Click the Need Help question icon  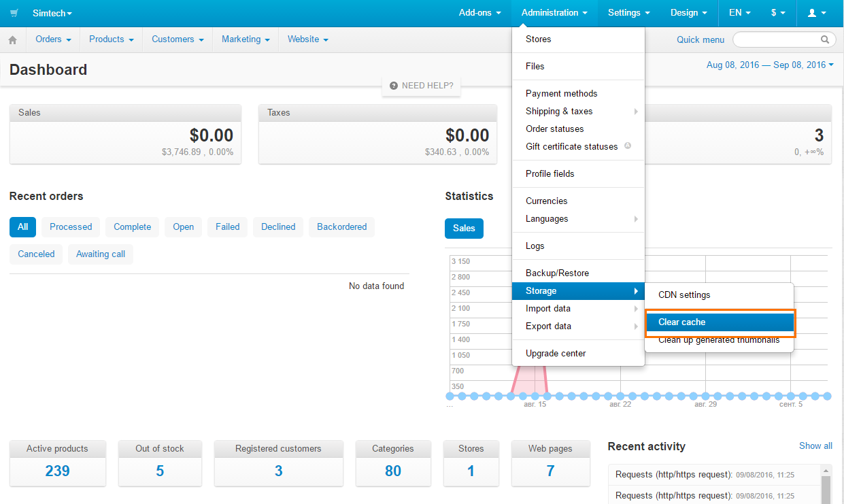click(x=394, y=86)
